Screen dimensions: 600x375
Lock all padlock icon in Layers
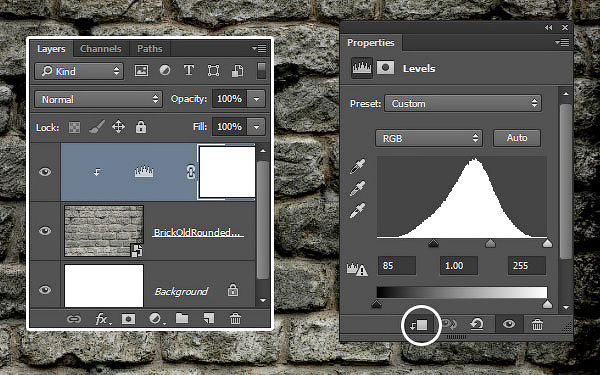pyautogui.click(x=141, y=127)
